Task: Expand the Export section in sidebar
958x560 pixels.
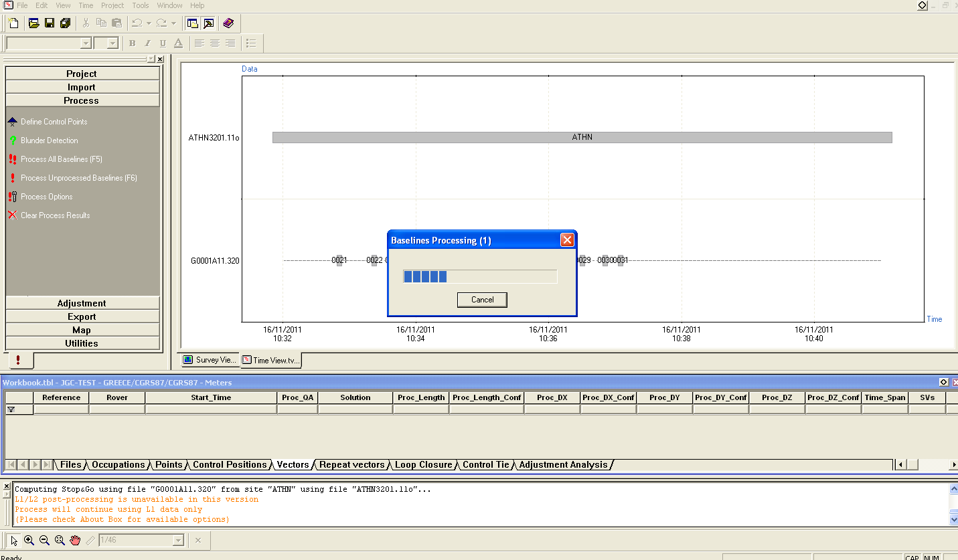Action: tap(82, 316)
